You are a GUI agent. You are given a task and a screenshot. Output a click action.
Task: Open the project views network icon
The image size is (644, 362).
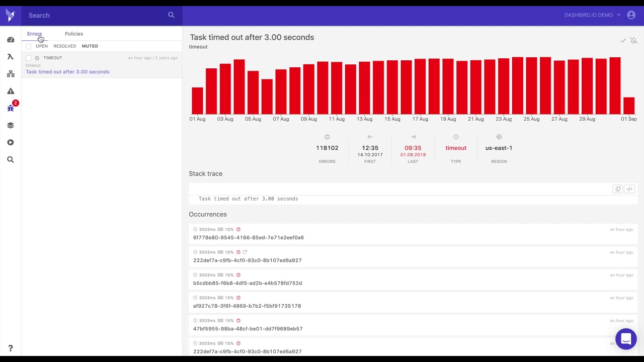tap(11, 74)
